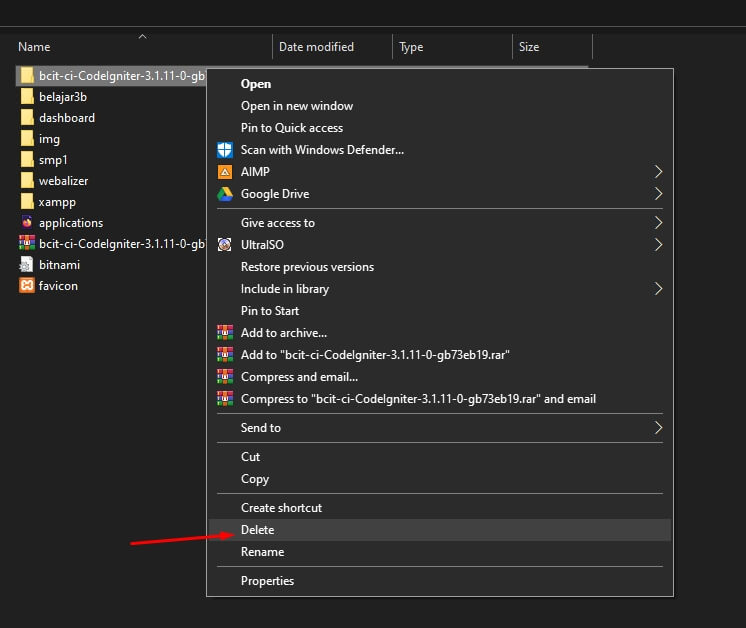Sort files by Date modified column header

click(x=316, y=47)
